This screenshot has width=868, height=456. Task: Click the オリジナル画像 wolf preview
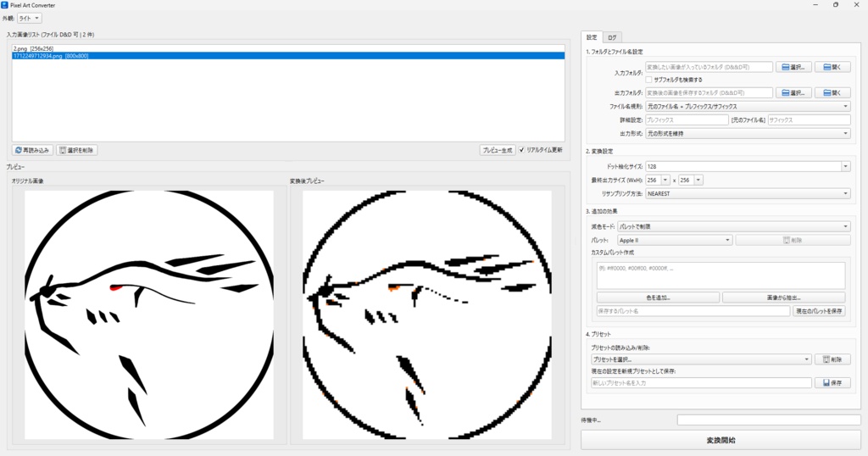149,315
